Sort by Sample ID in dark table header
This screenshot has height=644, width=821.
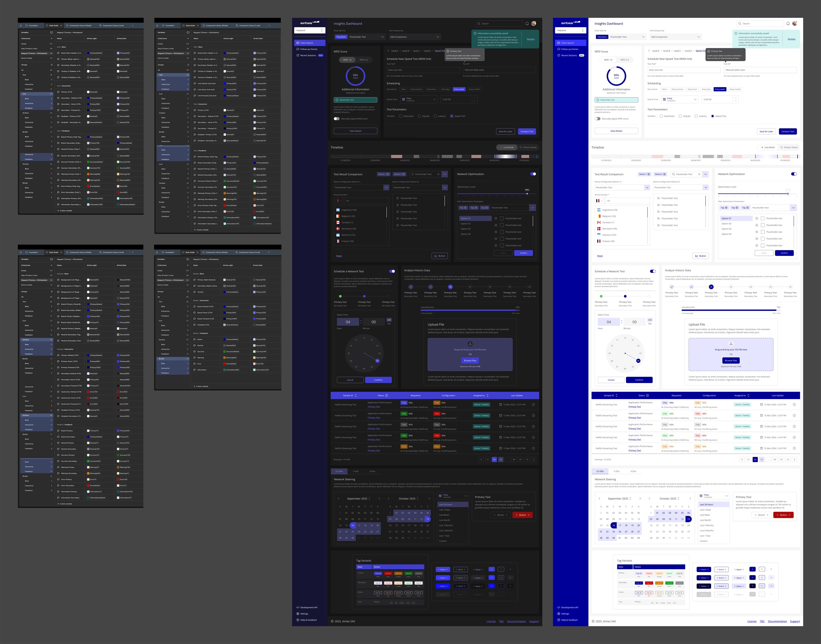(356, 396)
